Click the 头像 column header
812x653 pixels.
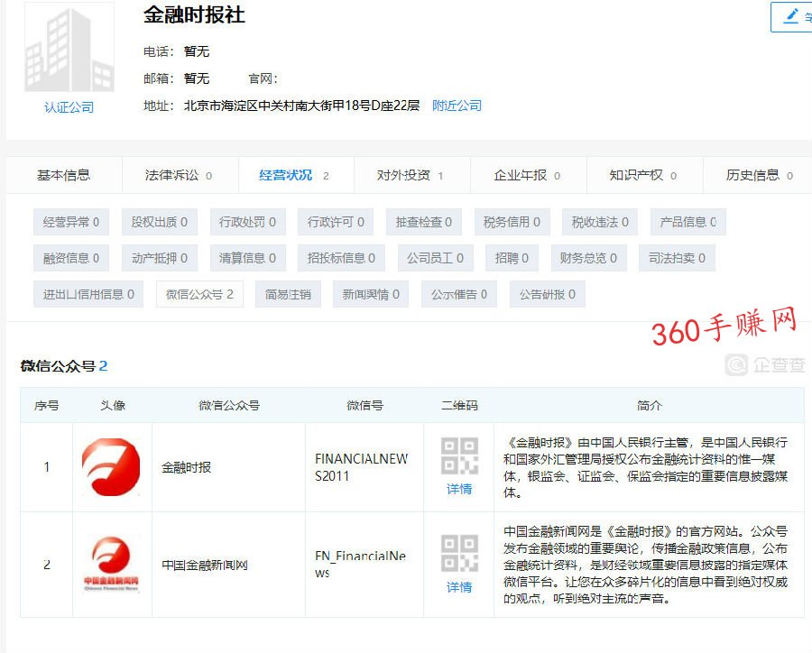coord(113,406)
